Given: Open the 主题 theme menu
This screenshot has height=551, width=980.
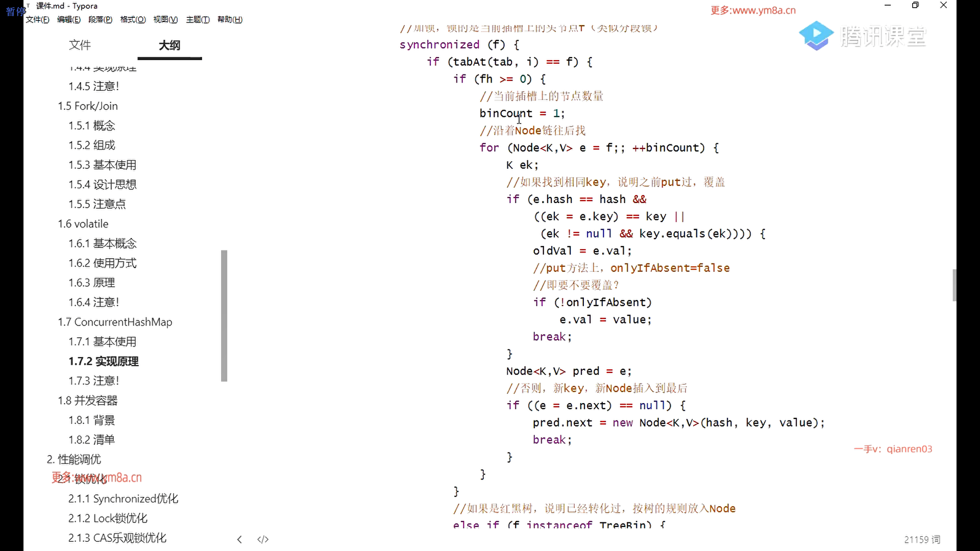Looking at the screenshot, I should (198, 19).
